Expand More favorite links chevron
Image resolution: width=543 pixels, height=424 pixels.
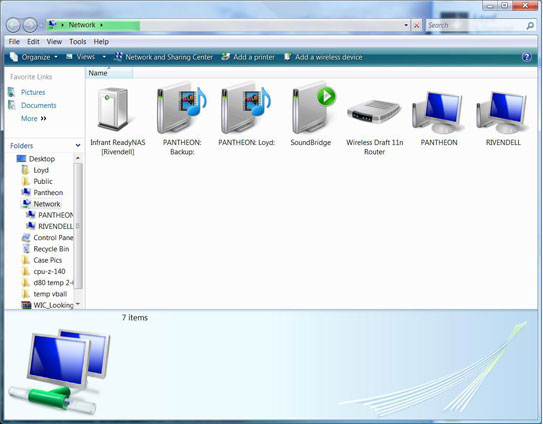coord(43,118)
